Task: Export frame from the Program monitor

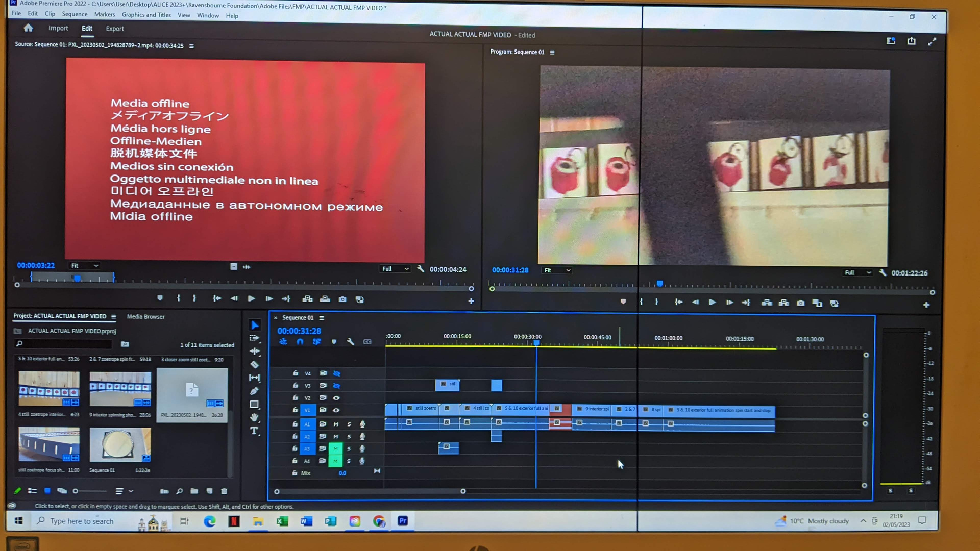Action: 801,303
